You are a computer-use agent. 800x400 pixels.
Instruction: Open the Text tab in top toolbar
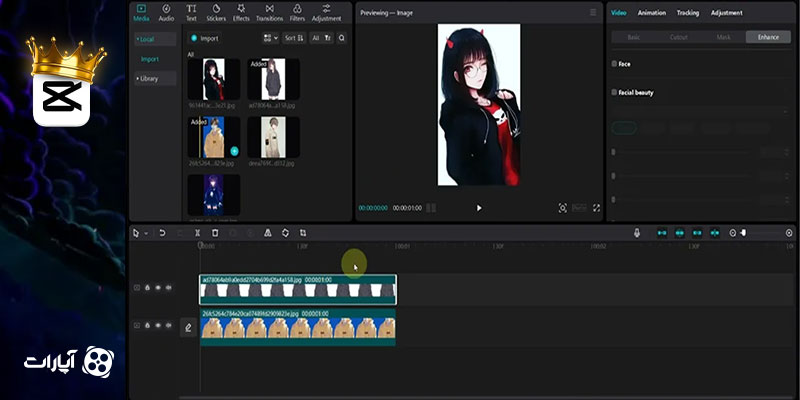tap(191, 13)
